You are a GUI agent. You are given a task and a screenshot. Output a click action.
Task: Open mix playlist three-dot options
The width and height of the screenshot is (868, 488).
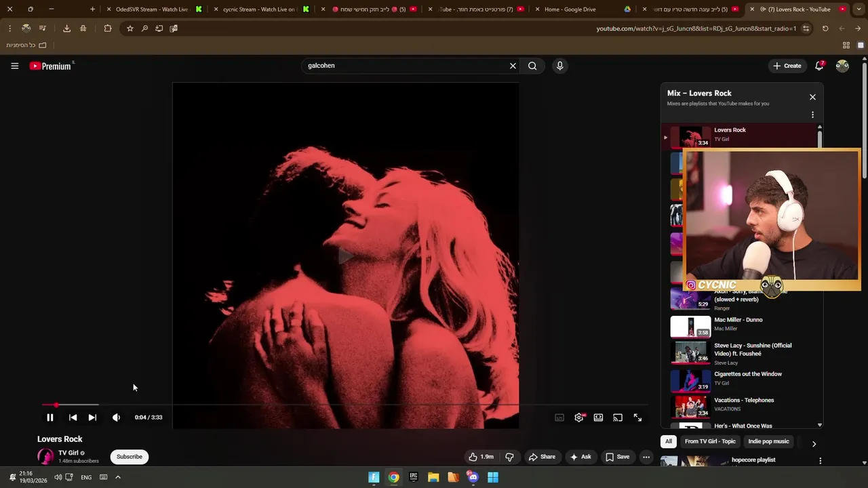[x=812, y=115]
